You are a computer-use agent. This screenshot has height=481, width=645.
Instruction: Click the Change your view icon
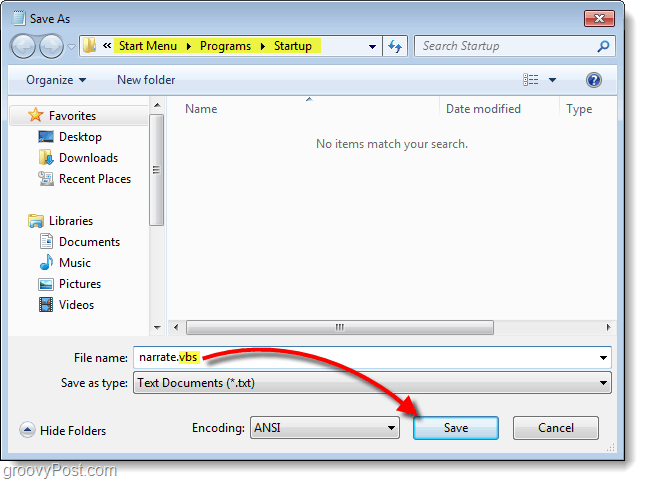pyautogui.click(x=531, y=80)
